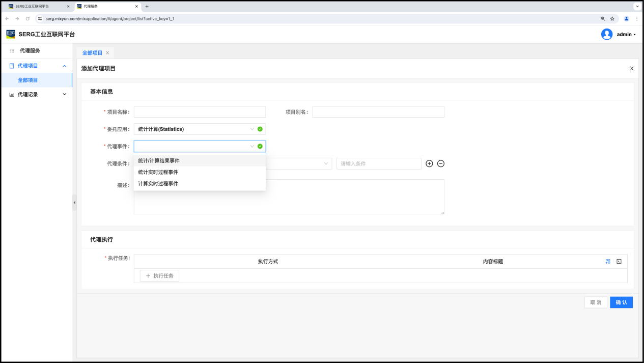
Task: Click the 取消 button
Action: (596, 302)
